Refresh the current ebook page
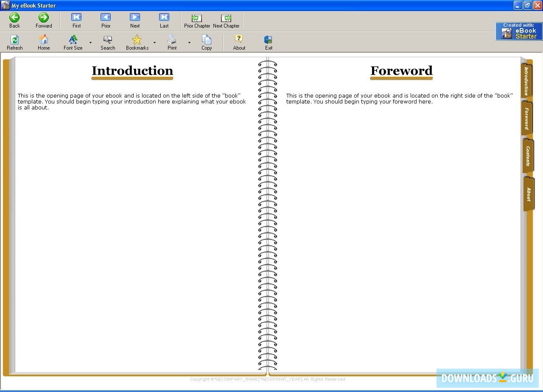The height and width of the screenshot is (392, 543). click(14, 42)
